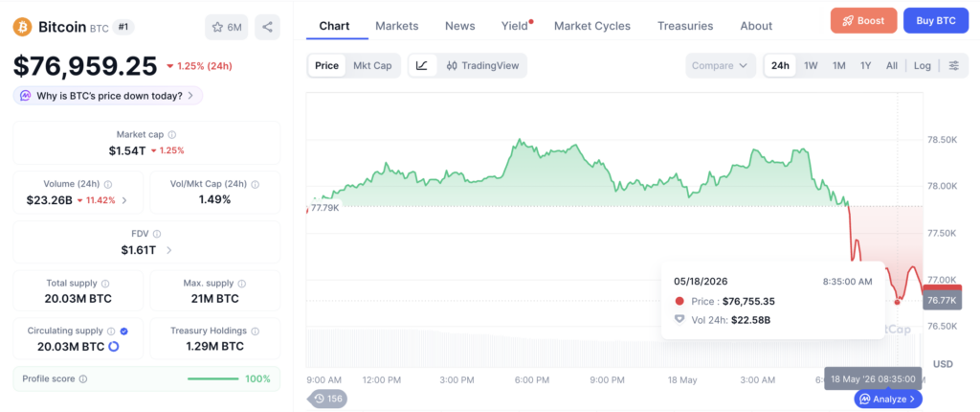Open the Markets tab
Viewport: 980px width, 412px height.
click(x=397, y=26)
